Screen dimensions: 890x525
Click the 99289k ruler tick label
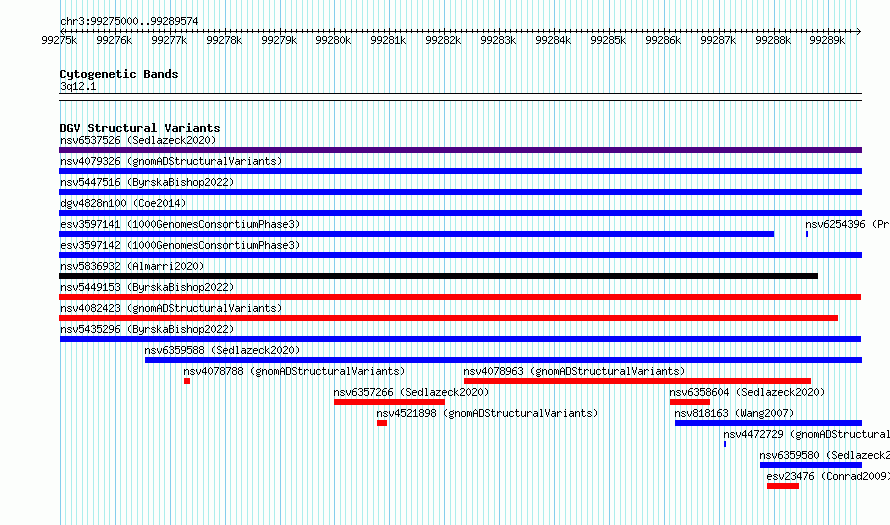827,40
